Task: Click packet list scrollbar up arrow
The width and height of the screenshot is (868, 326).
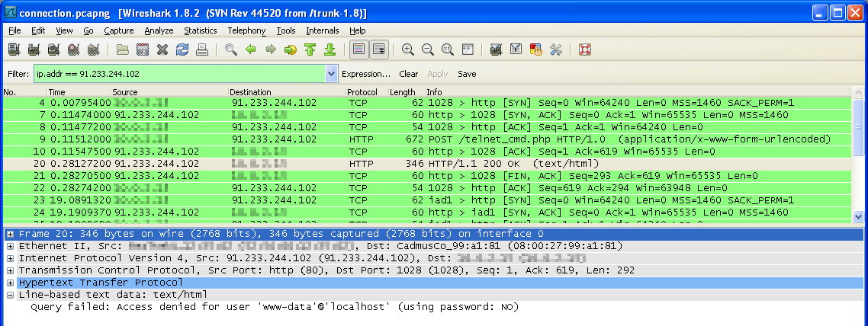Action: point(859,92)
